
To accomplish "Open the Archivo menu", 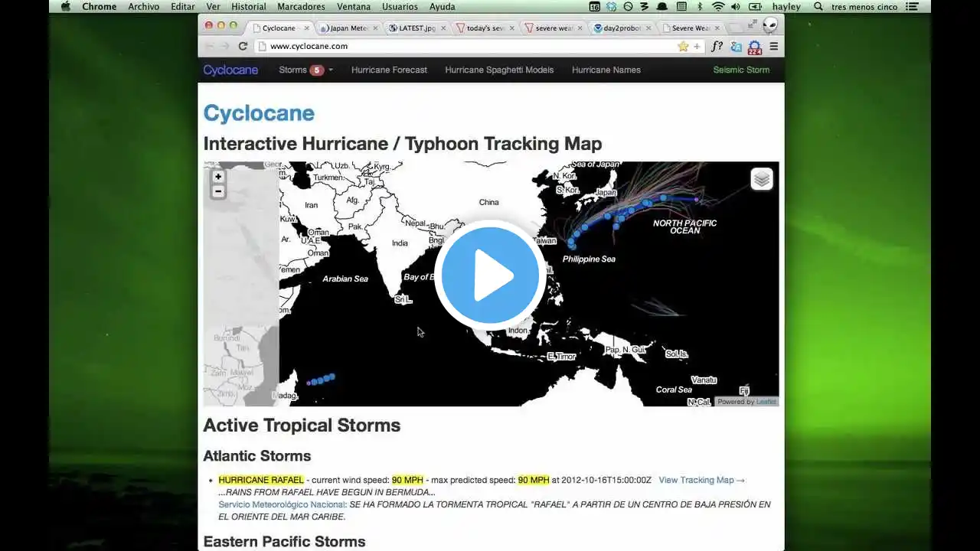I will 144,6.
